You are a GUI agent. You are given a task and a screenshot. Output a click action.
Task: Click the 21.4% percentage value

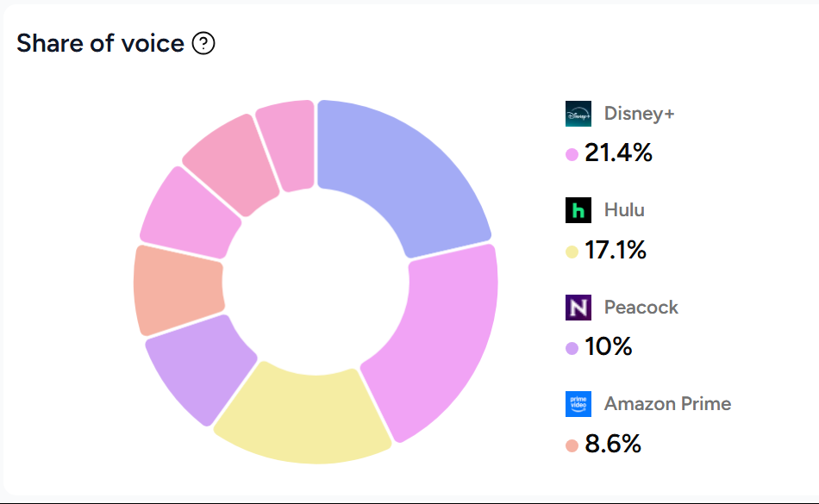(618, 154)
